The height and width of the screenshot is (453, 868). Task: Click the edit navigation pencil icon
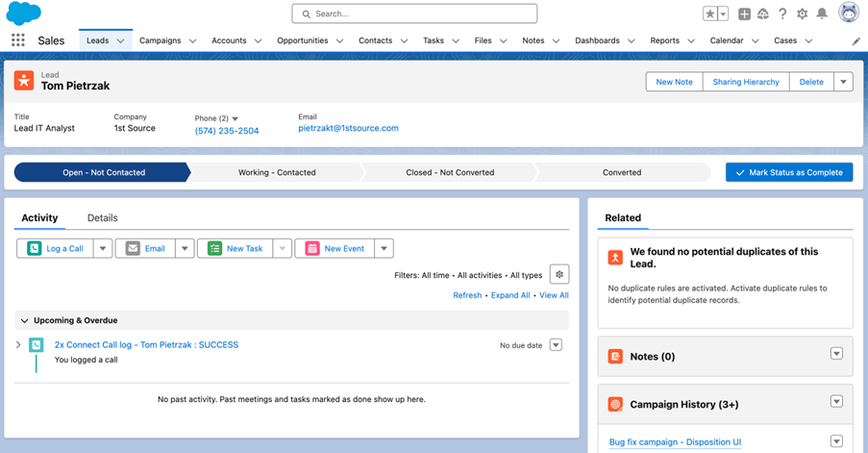pos(856,41)
